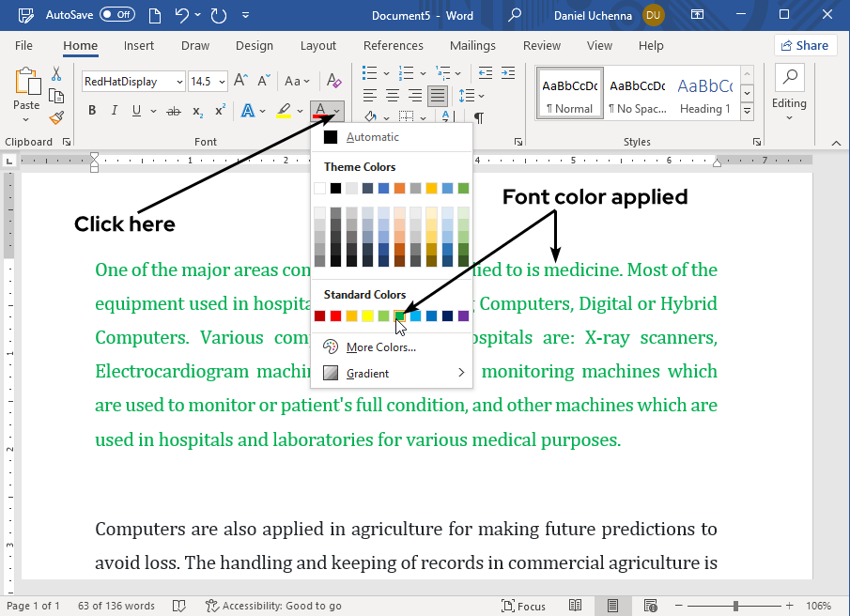The image size is (850, 616).
Task: Toggle the AutoSave switch
Action: tap(116, 16)
